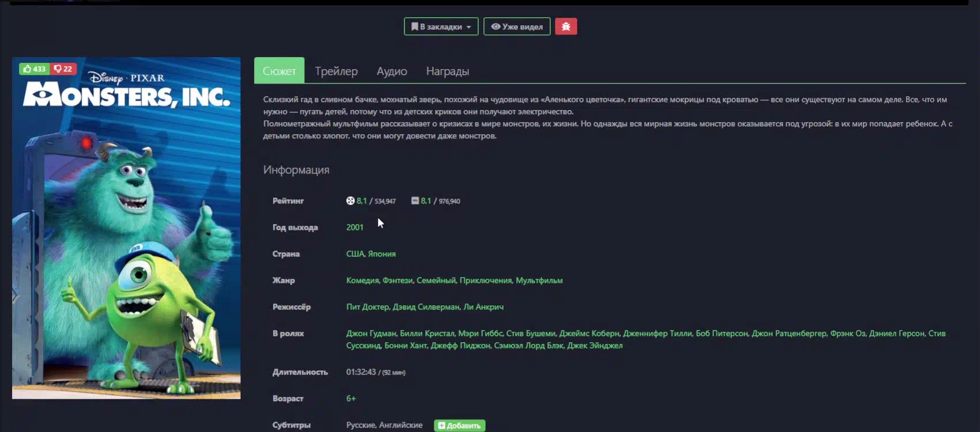980x432 pixels.
Task: Click the 'Информация' section heading
Action: pyautogui.click(x=296, y=170)
